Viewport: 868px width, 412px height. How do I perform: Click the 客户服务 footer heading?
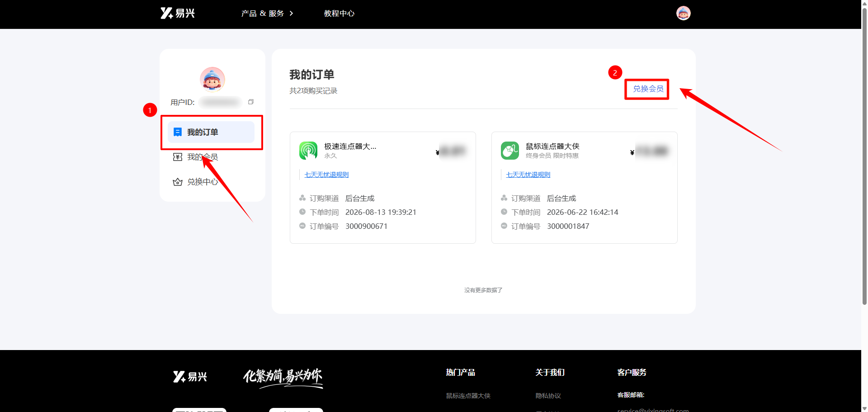click(632, 372)
